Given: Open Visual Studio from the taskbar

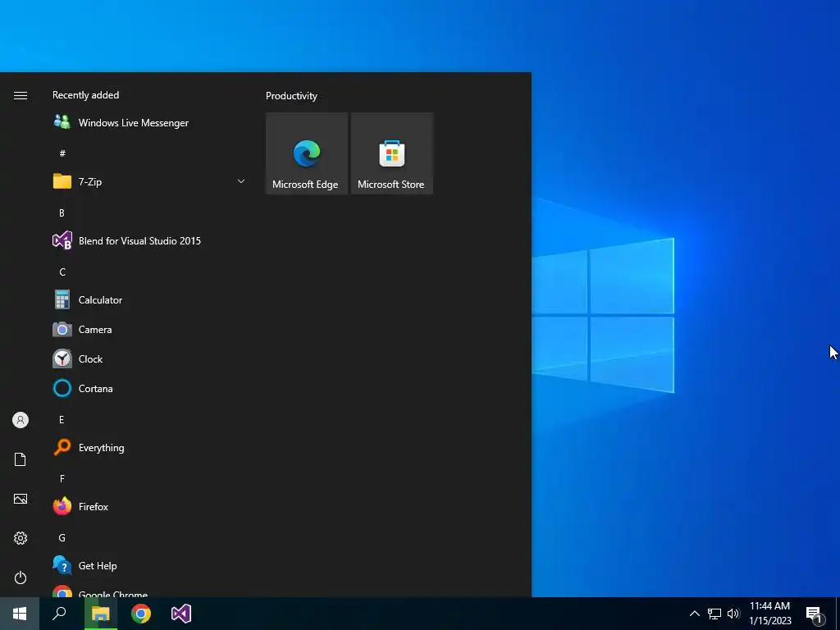Looking at the screenshot, I should 181,614.
